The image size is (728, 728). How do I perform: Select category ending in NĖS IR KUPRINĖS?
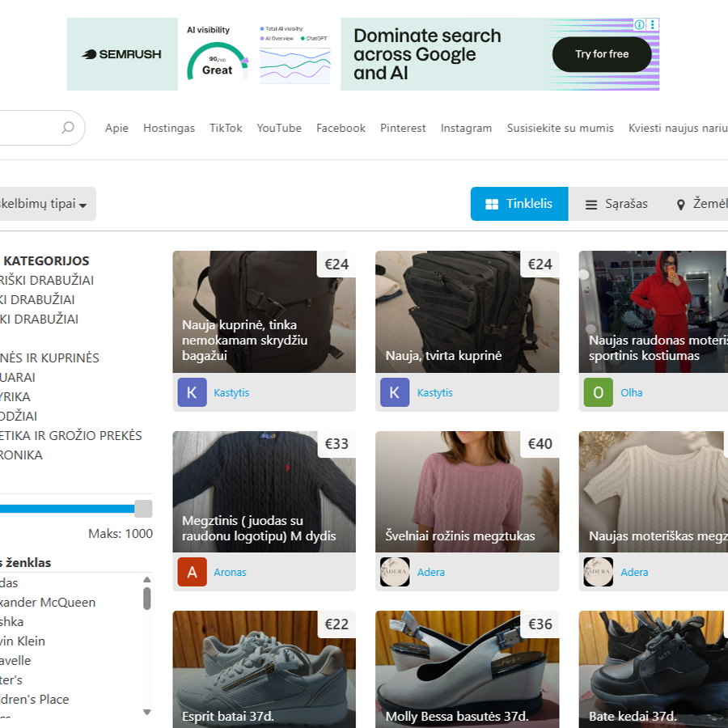pyautogui.click(x=49, y=358)
